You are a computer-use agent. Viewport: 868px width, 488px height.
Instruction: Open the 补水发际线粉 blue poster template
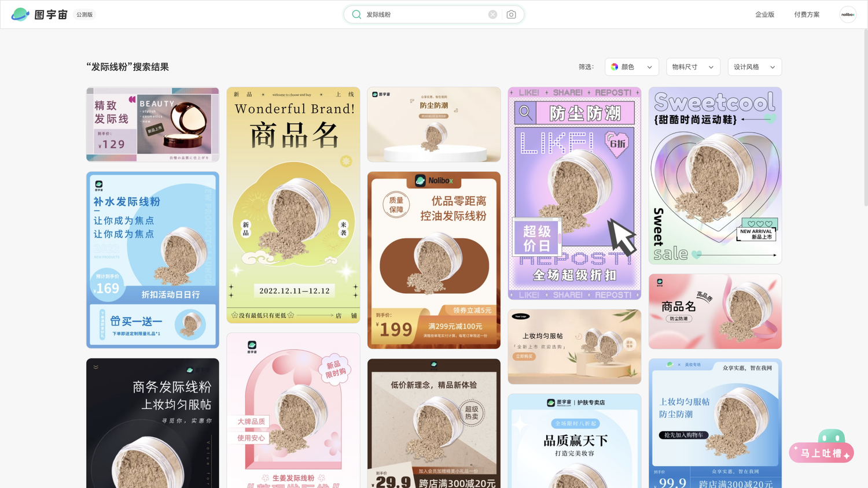[153, 260]
